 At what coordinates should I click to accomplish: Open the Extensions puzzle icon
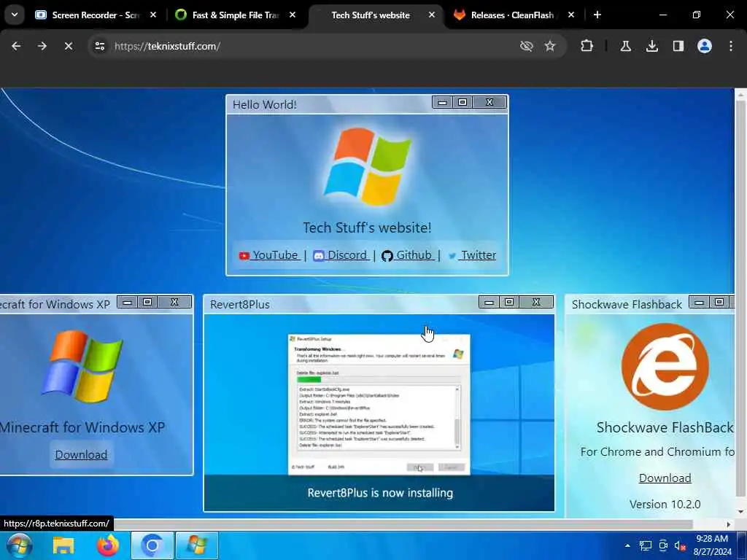(x=587, y=46)
